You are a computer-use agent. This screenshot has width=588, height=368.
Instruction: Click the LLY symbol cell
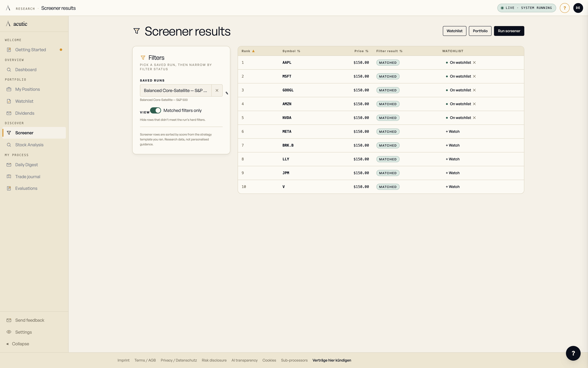[286, 159]
